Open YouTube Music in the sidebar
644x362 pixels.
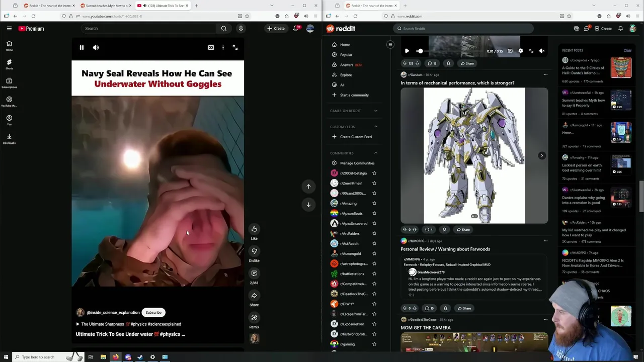pyautogui.click(x=9, y=102)
